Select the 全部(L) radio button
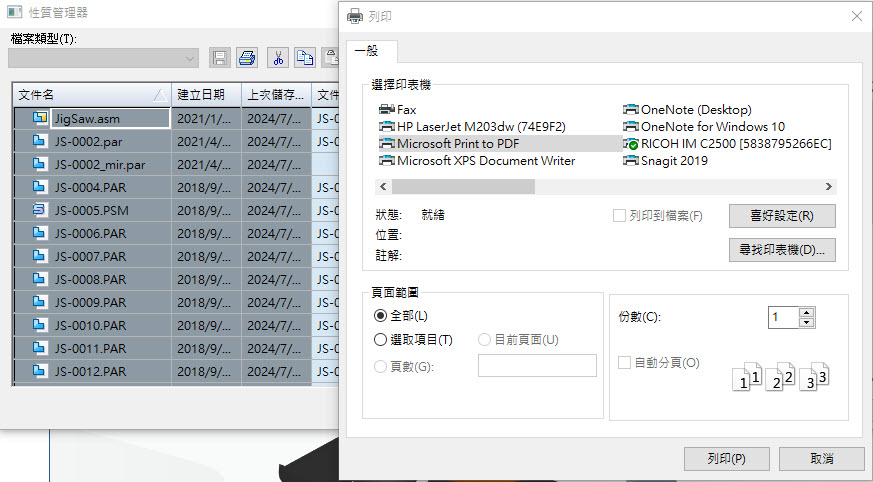Viewport: 873px width, 482px height. click(x=380, y=316)
